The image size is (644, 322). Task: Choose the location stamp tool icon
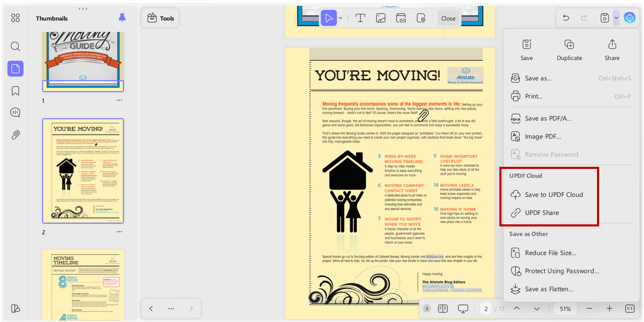point(421,18)
